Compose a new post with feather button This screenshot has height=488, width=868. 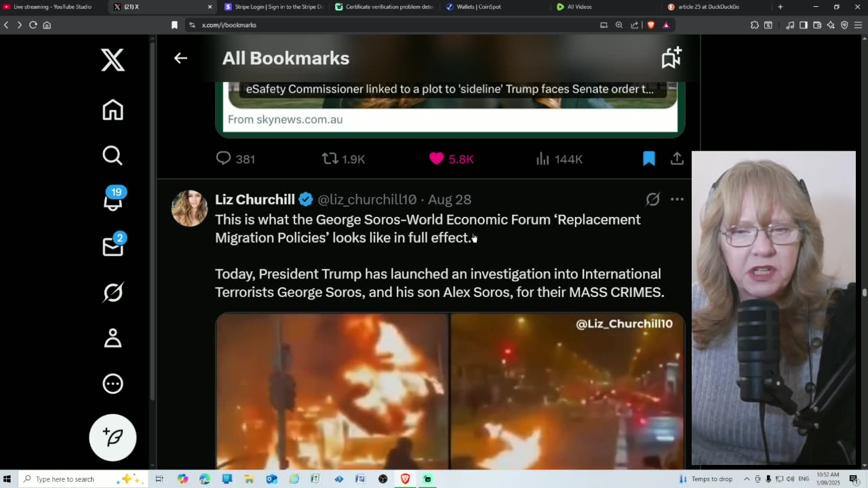113,437
